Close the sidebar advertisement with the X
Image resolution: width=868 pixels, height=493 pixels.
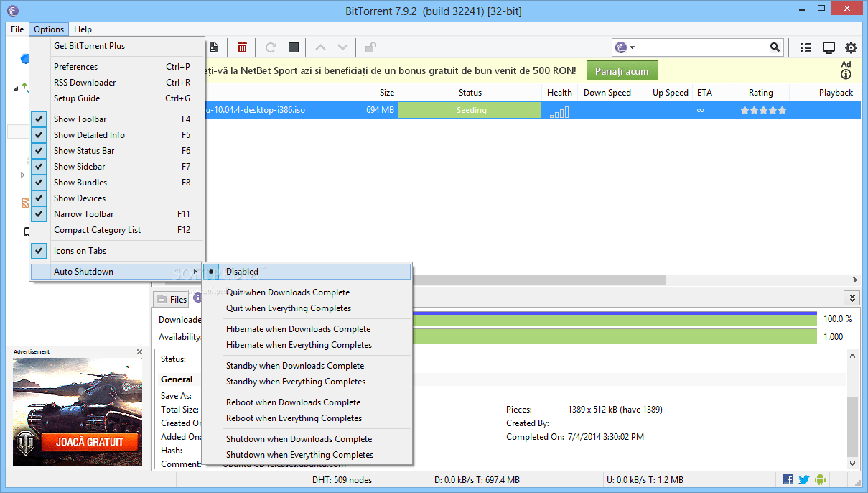tap(140, 351)
